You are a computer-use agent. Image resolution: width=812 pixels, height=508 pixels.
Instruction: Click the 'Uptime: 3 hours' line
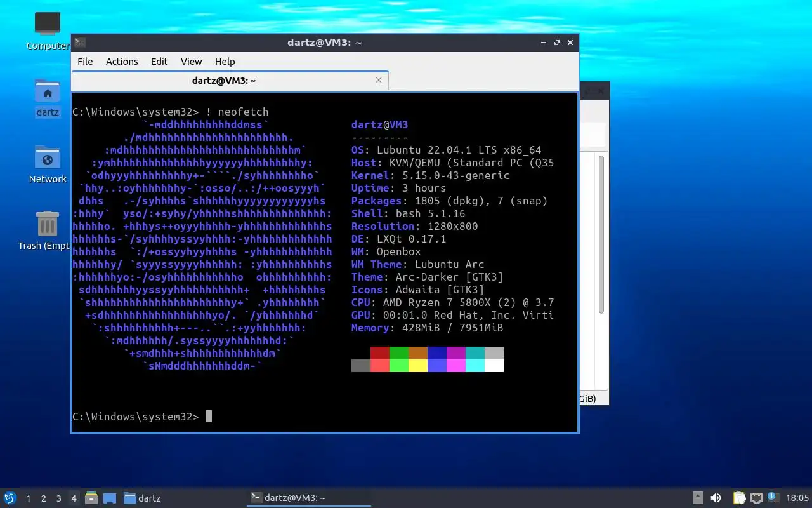(x=399, y=188)
